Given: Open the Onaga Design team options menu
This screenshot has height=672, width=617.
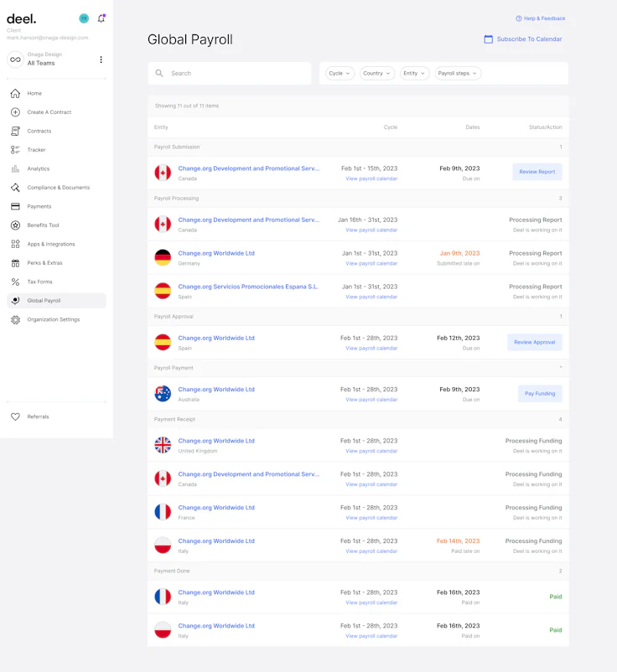Looking at the screenshot, I should (100, 60).
